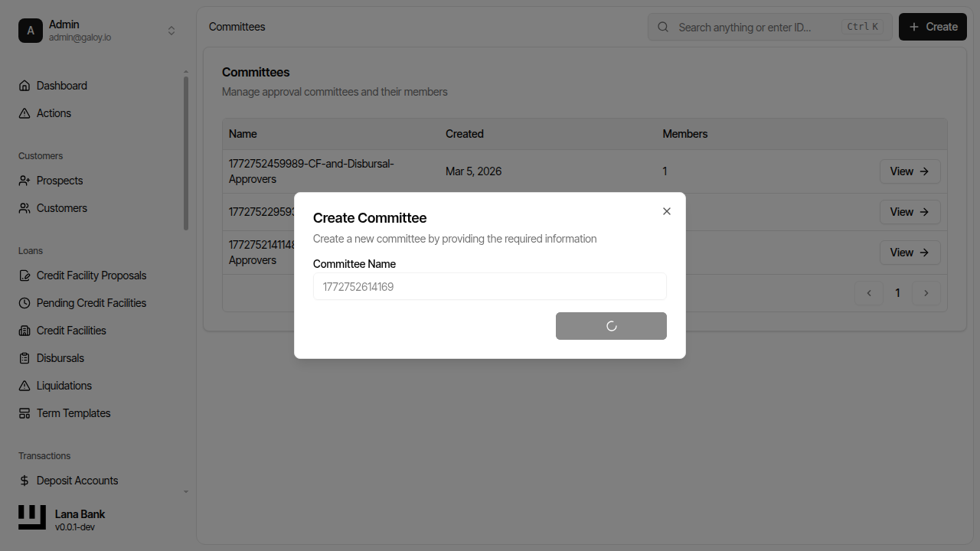Click the previous page chevron in pagination
This screenshot has width=980, height=551.
click(869, 292)
